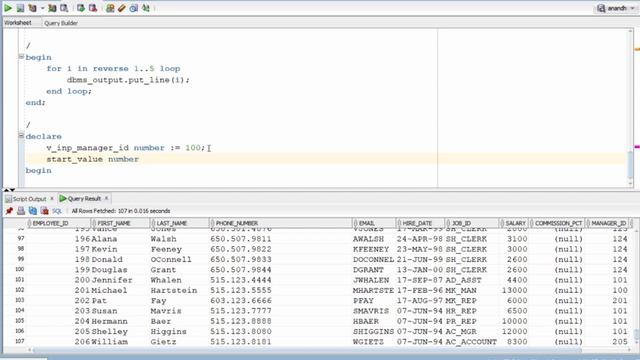Collapse the first begin block fold marker
The height and width of the screenshot is (360, 640).
[21, 57]
